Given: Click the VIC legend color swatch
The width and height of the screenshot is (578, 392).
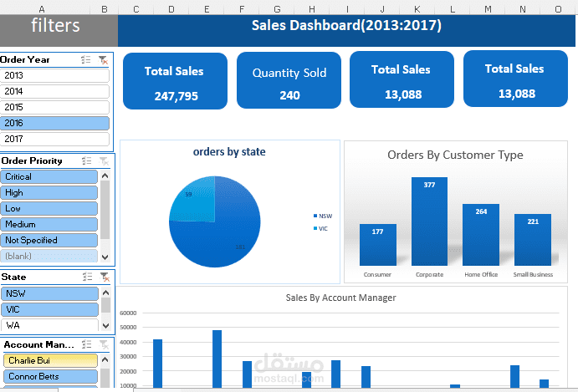Looking at the screenshot, I should coord(315,228).
